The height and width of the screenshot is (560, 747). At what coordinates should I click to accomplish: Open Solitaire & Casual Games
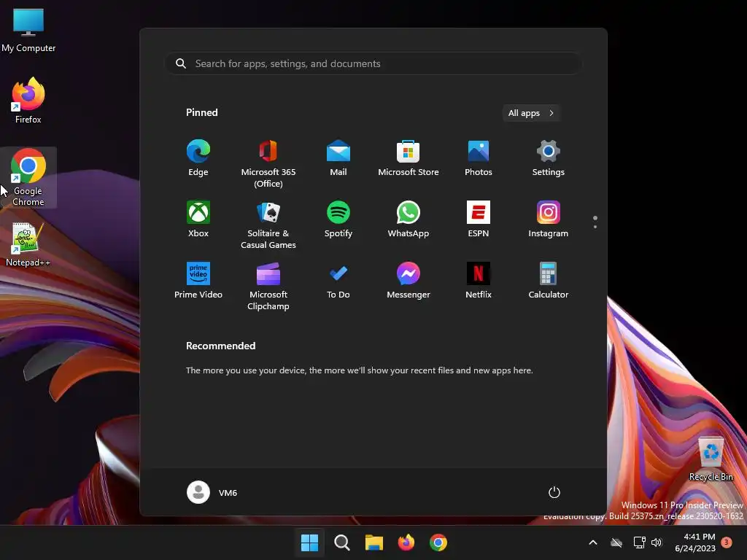[268, 225]
